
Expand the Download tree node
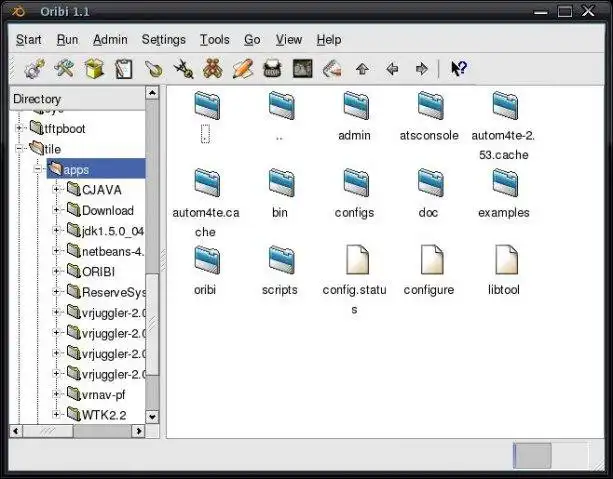[x=56, y=210]
